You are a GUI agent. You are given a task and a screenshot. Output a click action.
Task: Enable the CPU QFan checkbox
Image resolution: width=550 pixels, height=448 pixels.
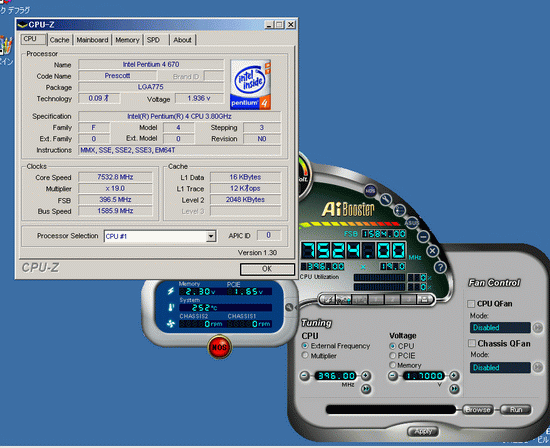(x=471, y=303)
